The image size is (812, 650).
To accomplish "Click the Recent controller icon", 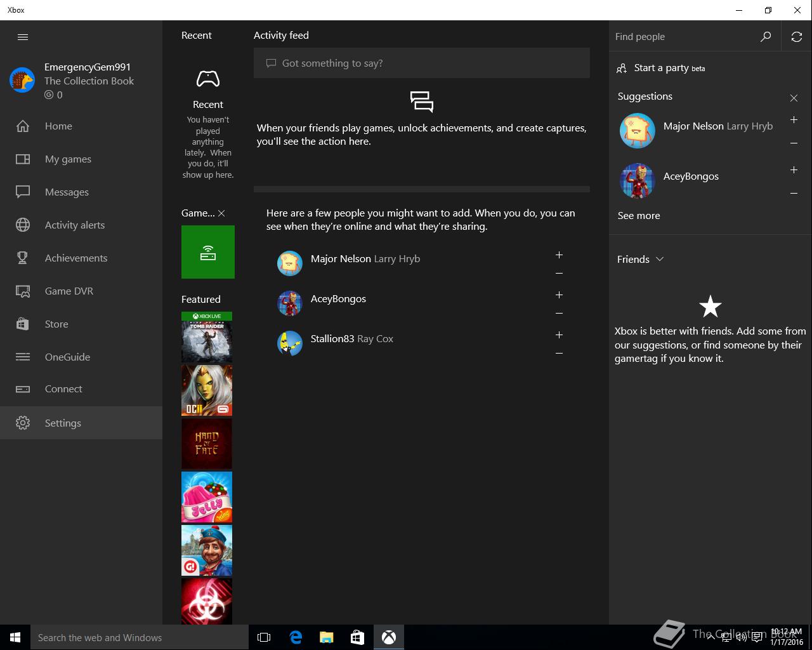I will coord(208,79).
